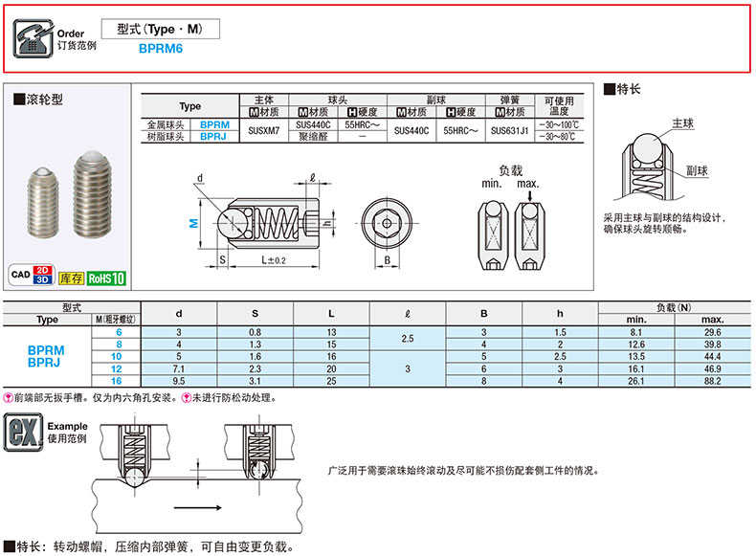Click the 'ex' Example usage icon
Image resolution: width=756 pixels, height=556 pixels.
point(22,433)
